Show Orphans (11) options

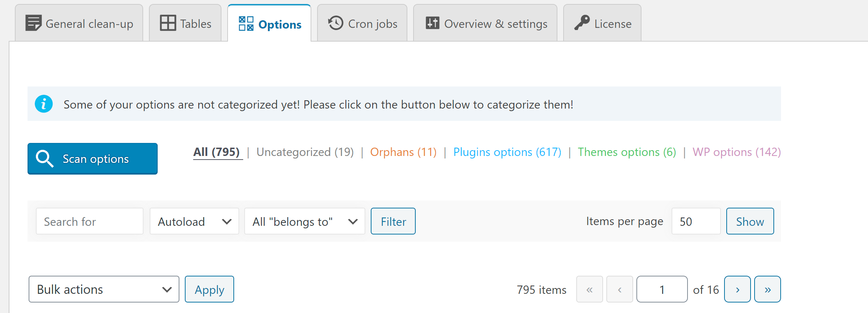click(x=403, y=152)
